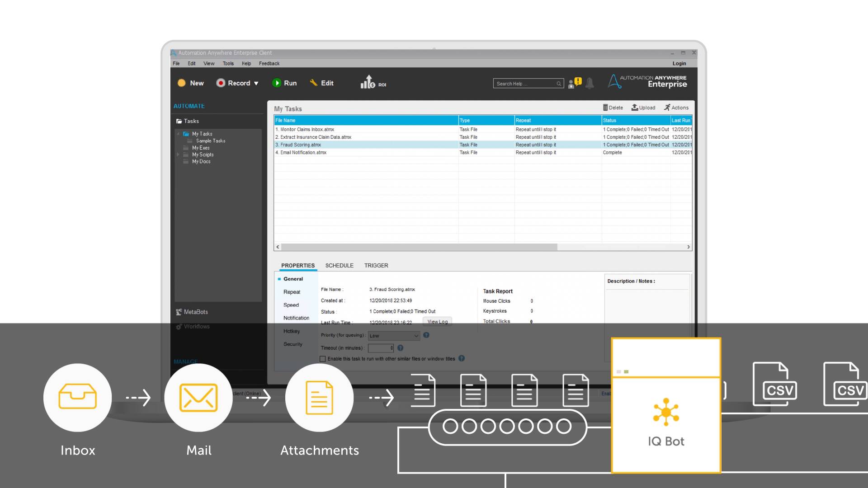Click the View Log button
868x488 pixels.
[x=437, y=322]
